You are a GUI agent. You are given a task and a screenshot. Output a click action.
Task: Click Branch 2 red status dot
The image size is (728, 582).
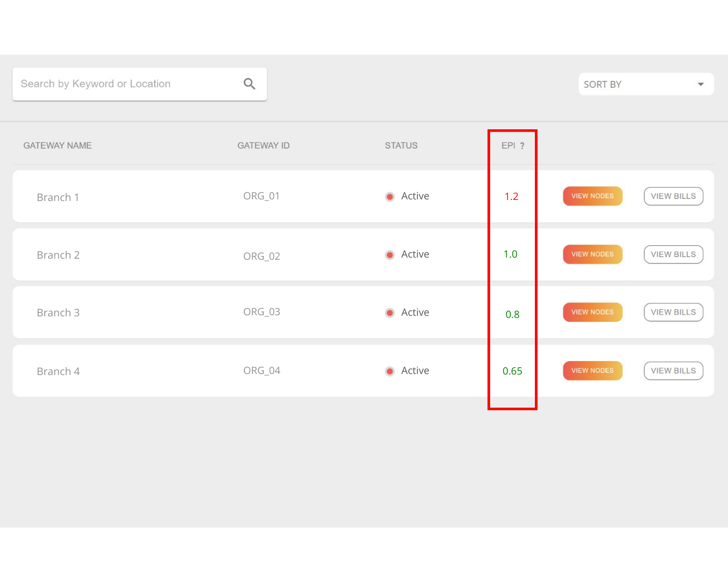tap(389, 255)
